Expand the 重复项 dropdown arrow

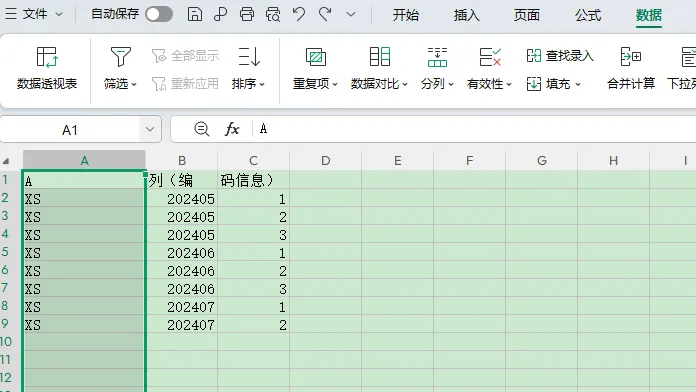[x=335, y=84]
